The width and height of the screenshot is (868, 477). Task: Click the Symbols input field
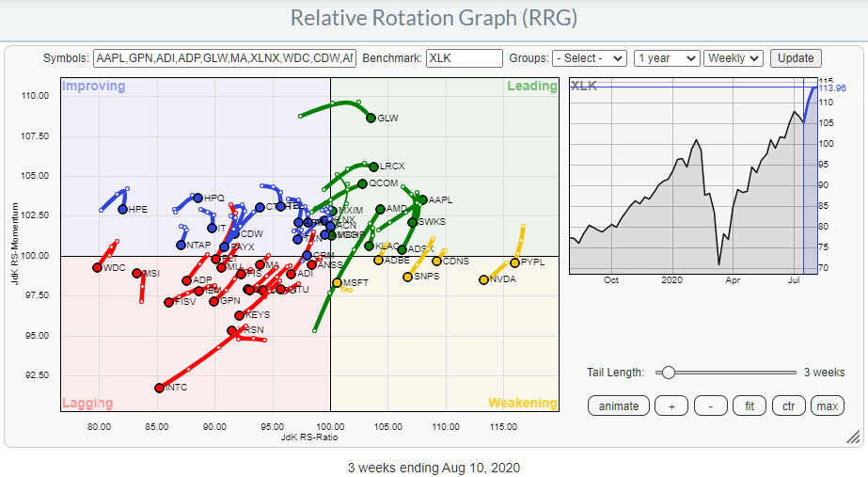click(225, 58)
